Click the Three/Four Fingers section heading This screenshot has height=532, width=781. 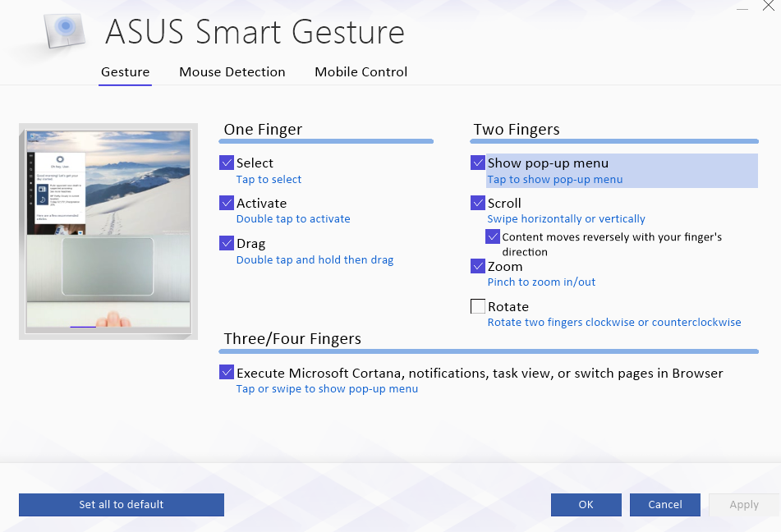click(x=292, y=339)
